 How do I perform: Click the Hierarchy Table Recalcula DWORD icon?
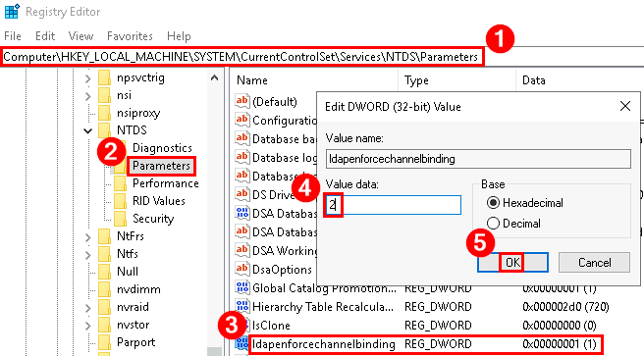[241, 306]
